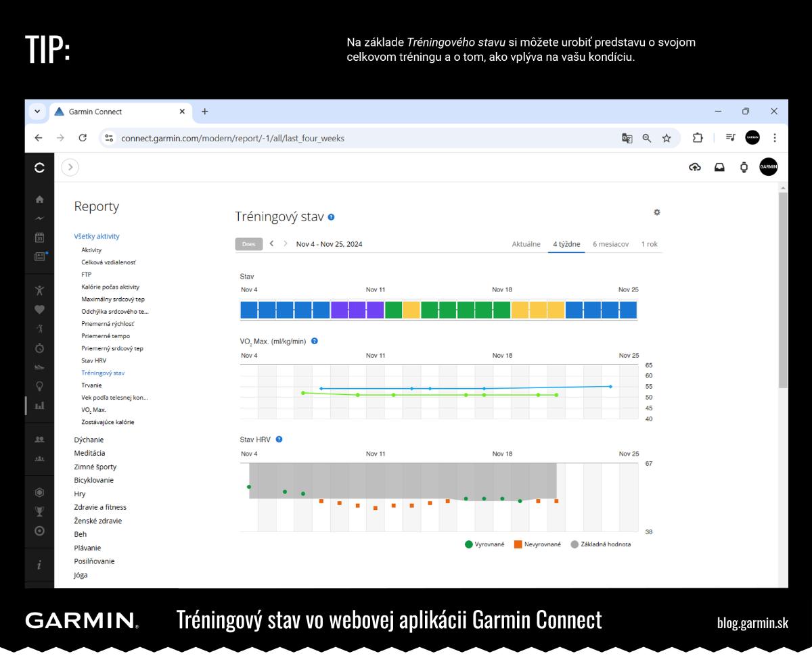Screen dimensions: 812x662
Task: Open the Celková vzdialenosť report link
Action: pos(108,262)
